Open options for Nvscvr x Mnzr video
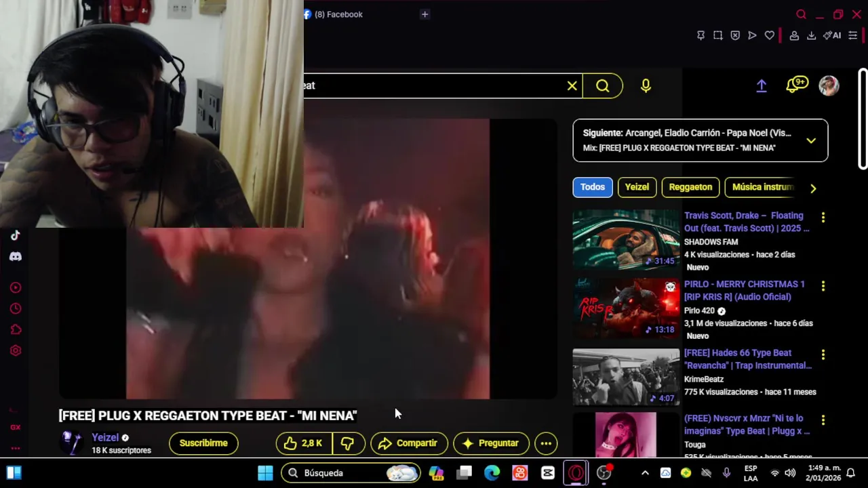The width and height of the screenshot is (868, 488). pyautogui.click(x=823, y=420)
